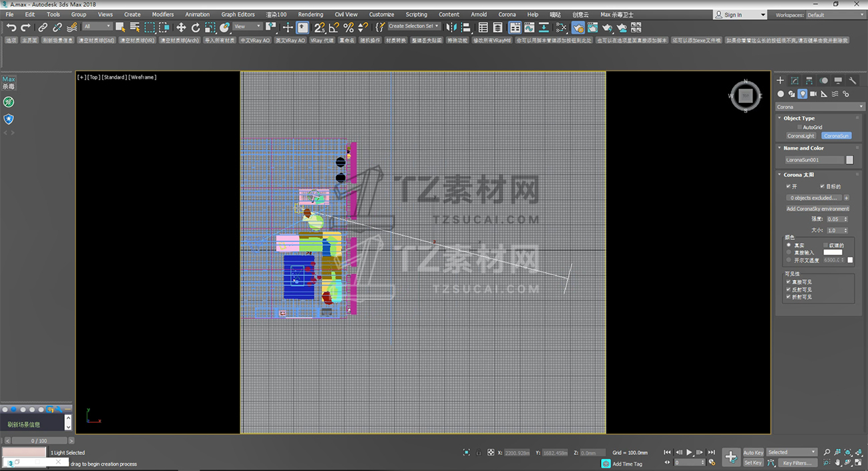Activate the Rotate transform tool
Image resolution: width=868 pixels, height=471 pixels.
coord(196,27)
